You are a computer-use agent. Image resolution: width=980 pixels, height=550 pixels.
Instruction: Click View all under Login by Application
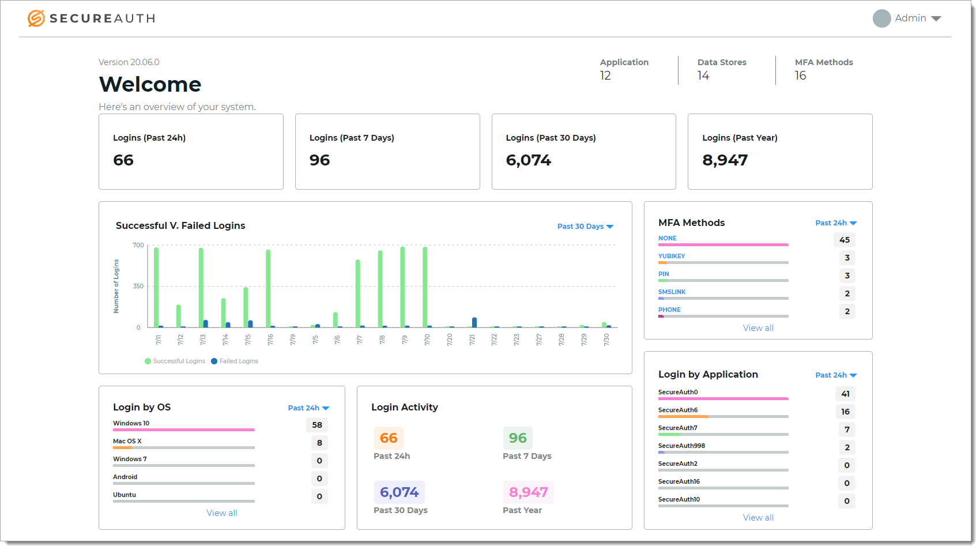coord(758,518)
